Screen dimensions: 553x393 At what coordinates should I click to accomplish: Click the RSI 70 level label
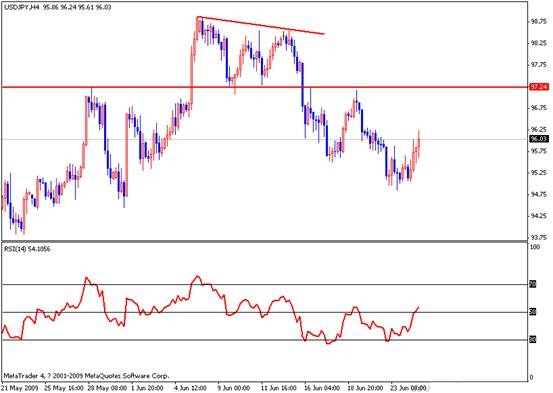coord(533,284)
